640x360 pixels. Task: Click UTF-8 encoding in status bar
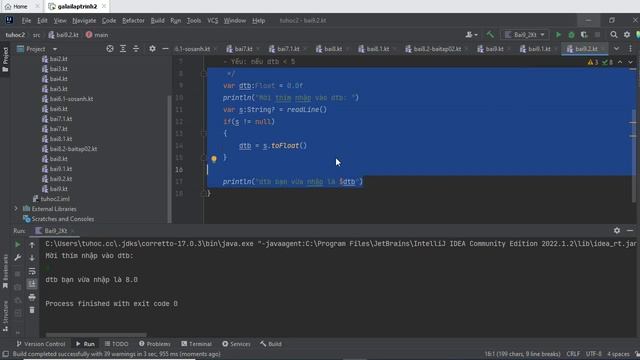593,354
